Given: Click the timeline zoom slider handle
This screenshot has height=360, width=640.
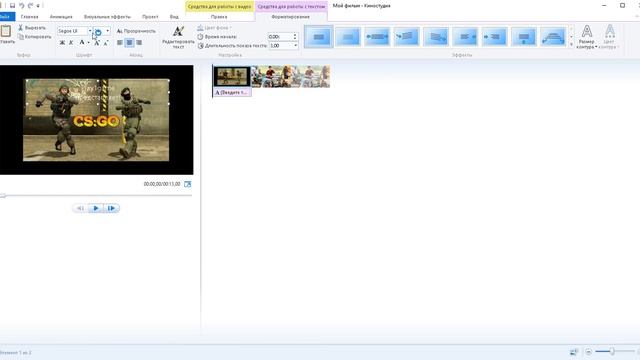Looking at the screenshot, I should (x=612, y=351).
